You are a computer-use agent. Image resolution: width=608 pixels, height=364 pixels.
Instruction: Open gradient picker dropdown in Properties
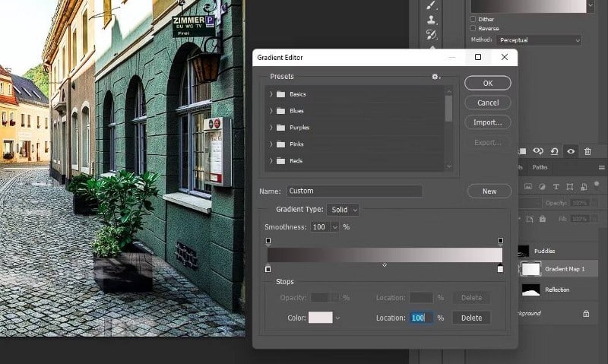[x=591, y=5]
